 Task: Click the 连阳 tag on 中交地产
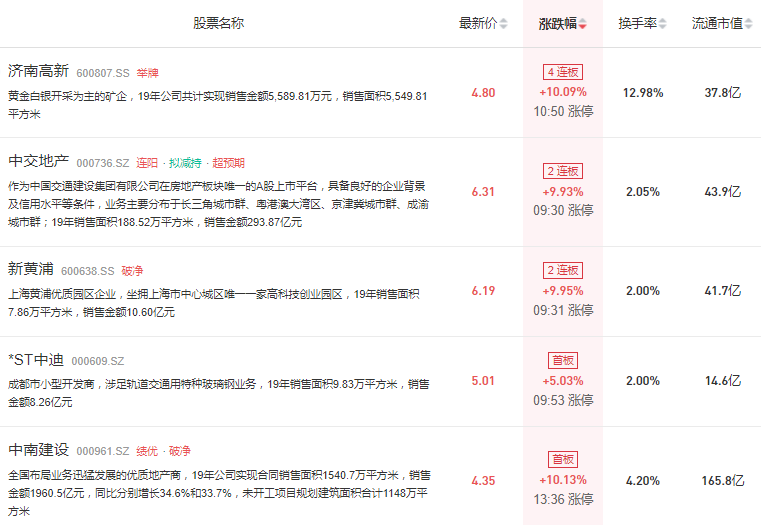[x=147, y=163]
